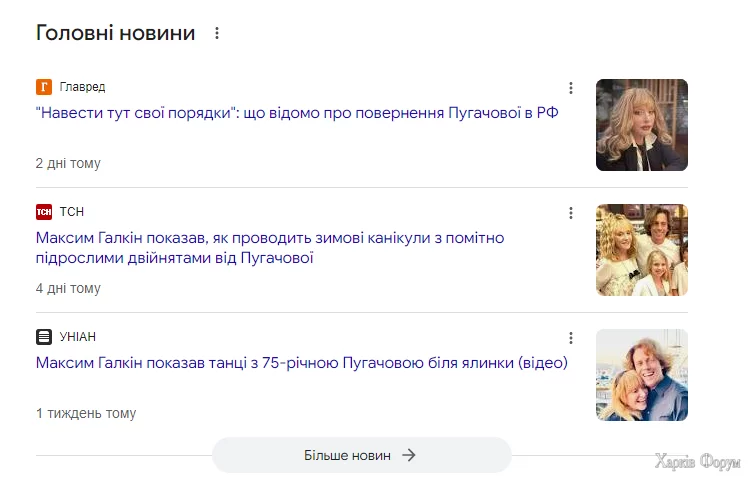Viewport: 752px width, 478px height.
Task: Open the options menu beside 'Головні новини' heading
Action: pyautogui.click(x=217, y=33)
